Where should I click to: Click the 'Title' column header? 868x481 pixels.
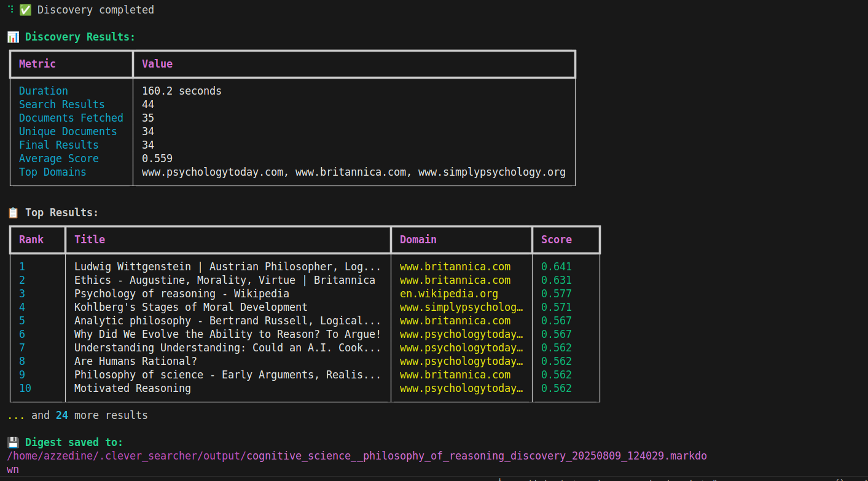(x=90, y=240)
